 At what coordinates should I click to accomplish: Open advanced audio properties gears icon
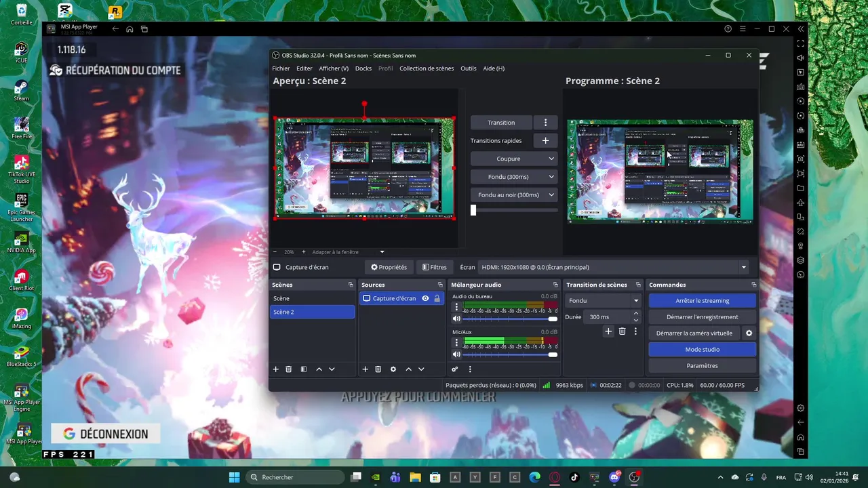click(455, 369)
